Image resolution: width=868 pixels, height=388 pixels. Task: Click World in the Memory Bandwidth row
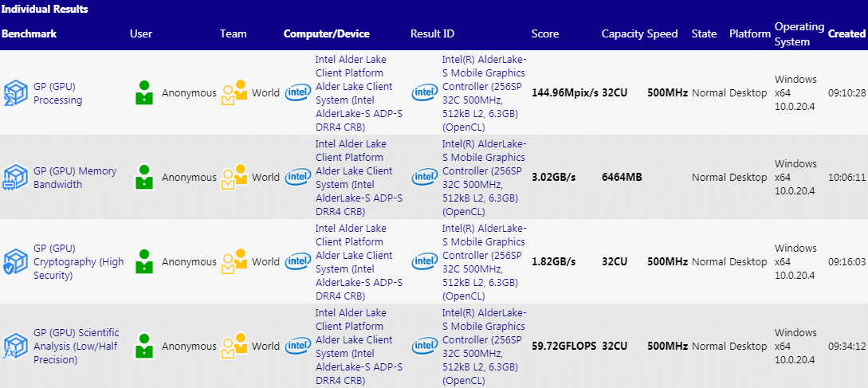[x=265, y=178]
